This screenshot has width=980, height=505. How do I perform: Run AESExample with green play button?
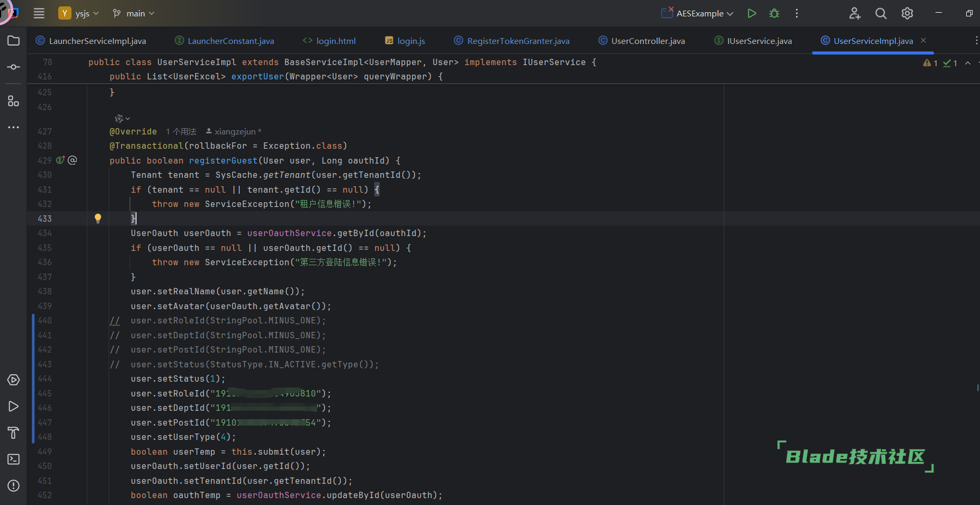pos(752,13)
